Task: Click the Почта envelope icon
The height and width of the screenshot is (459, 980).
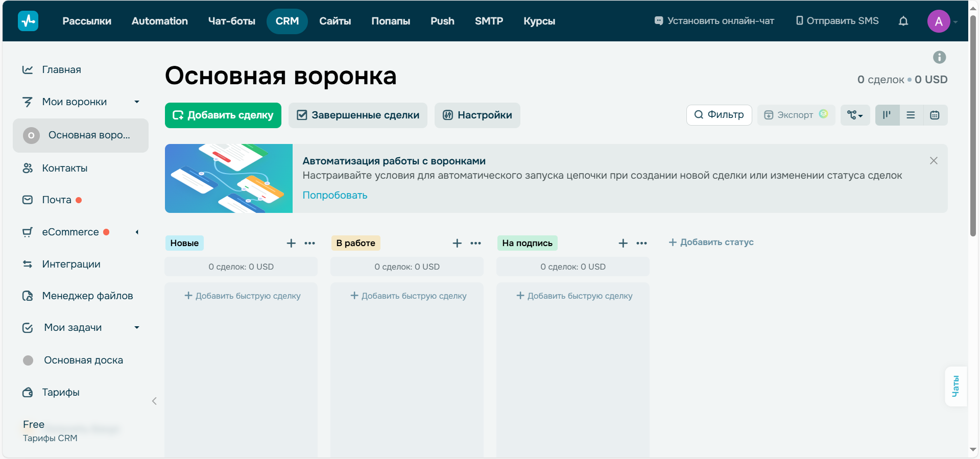Action: click(28, 200)
